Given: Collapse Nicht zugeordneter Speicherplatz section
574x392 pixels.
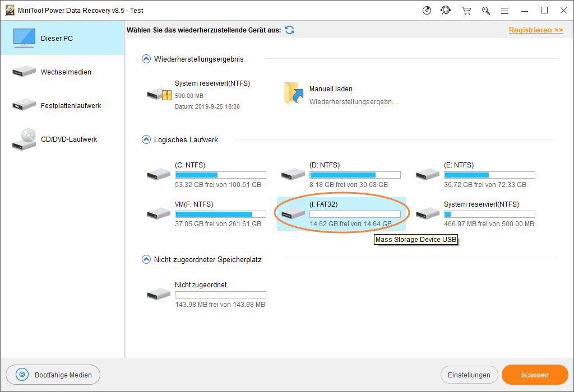Looking at the screenshot, I should [146, 259].
